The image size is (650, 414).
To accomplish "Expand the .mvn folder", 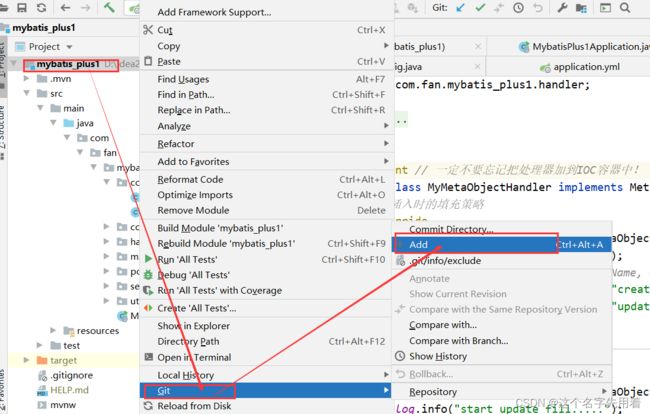I will click(27, 78).
